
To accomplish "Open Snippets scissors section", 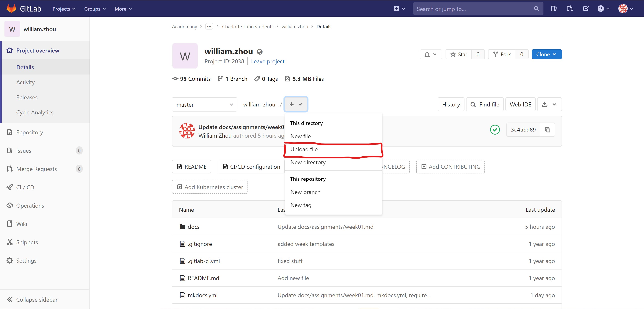I will coord(45,242).
